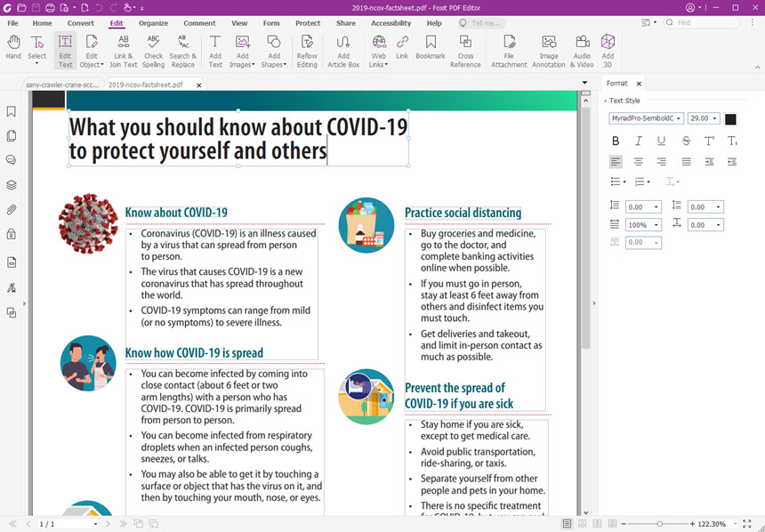The image size is (765, 532).
Task: Align text left
Action: (x=616, y=162)
